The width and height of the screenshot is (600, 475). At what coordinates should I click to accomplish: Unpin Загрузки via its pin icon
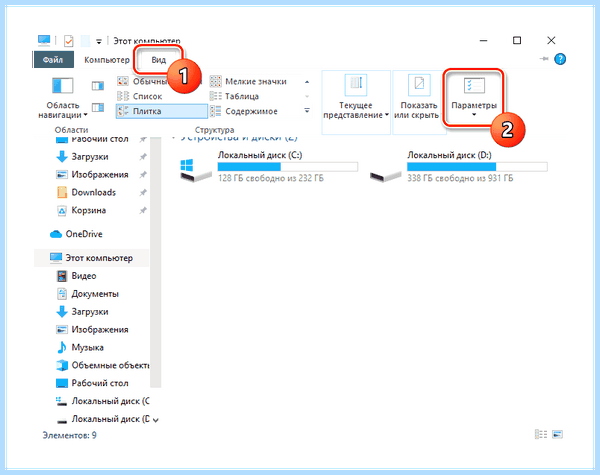pyautogui.click(x=143, y=157)
